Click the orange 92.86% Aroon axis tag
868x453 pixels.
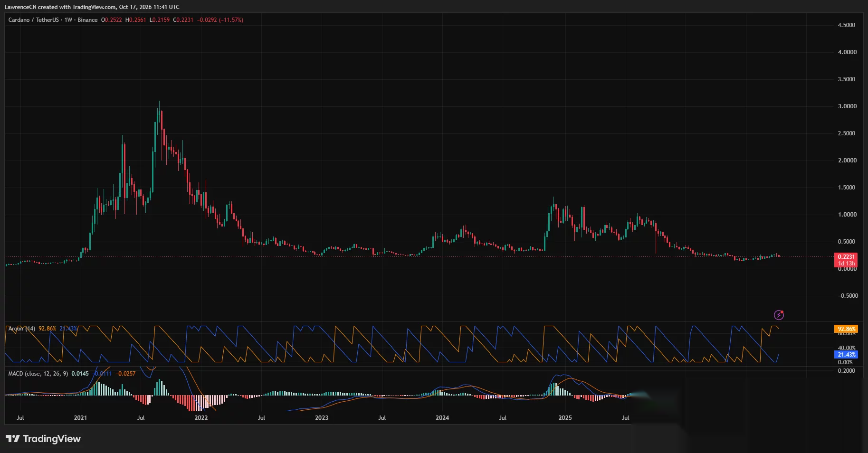(846, 329)
